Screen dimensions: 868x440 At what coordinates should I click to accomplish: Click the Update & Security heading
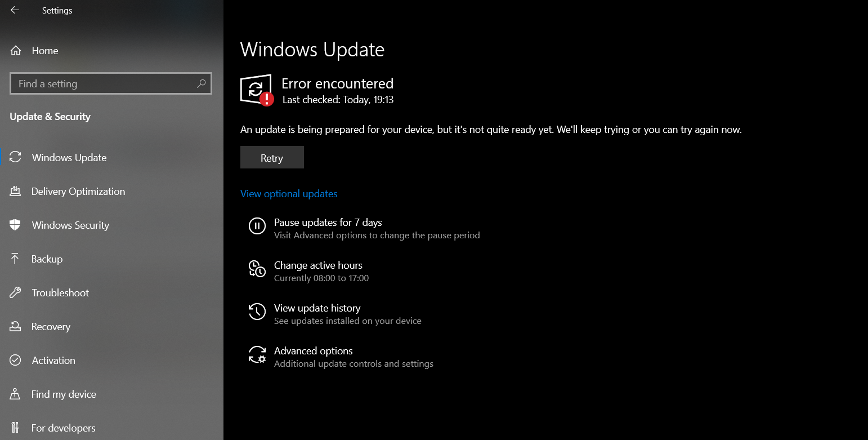click(x=50, y=117)
